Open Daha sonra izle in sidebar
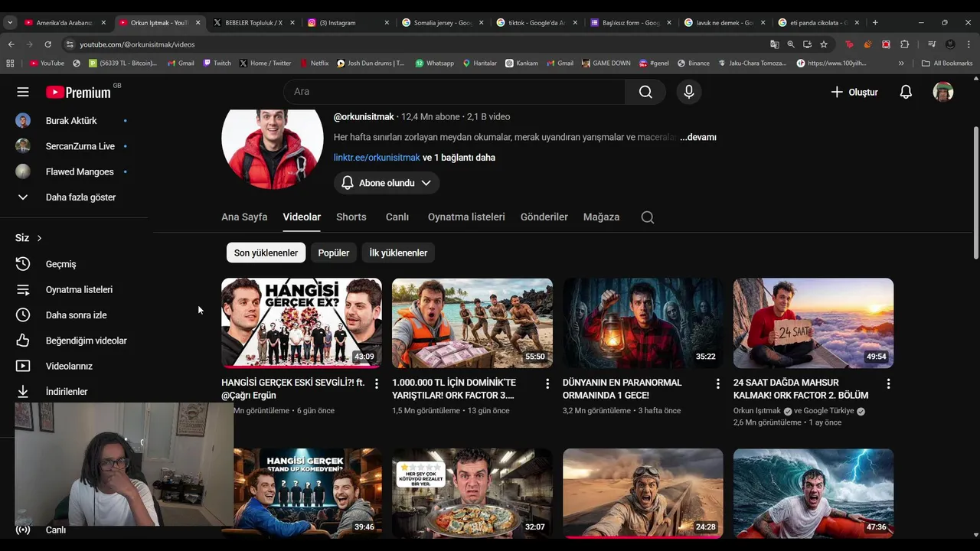980x551 pixels. (x=76, y=315)
